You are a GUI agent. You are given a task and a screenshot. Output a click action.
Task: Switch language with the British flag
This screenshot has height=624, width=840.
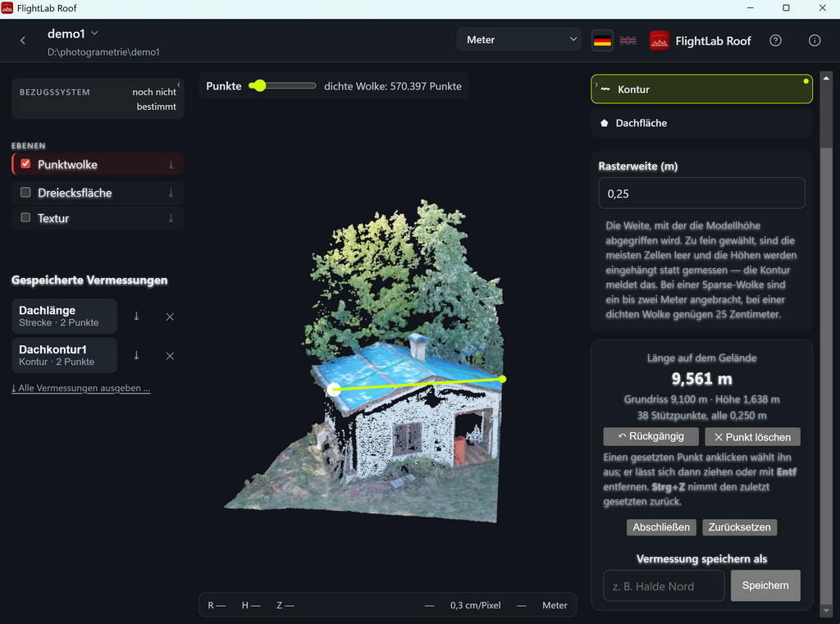(628, 41)
